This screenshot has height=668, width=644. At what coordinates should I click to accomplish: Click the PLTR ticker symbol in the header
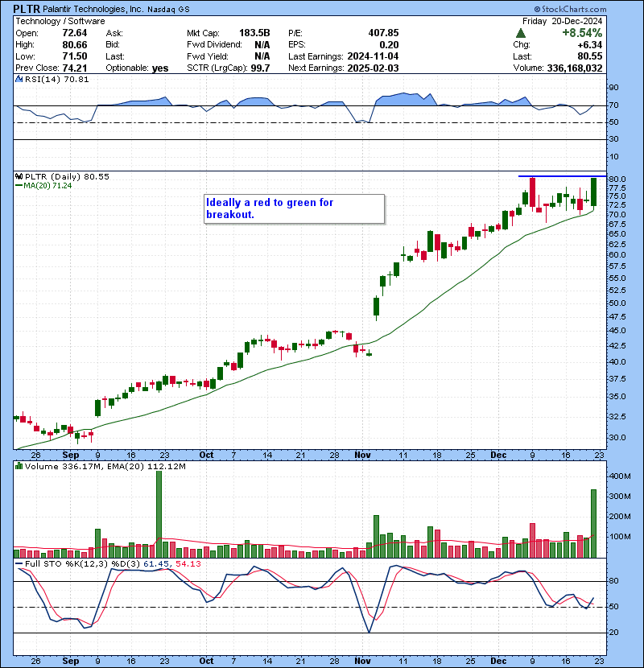(27, 9)
